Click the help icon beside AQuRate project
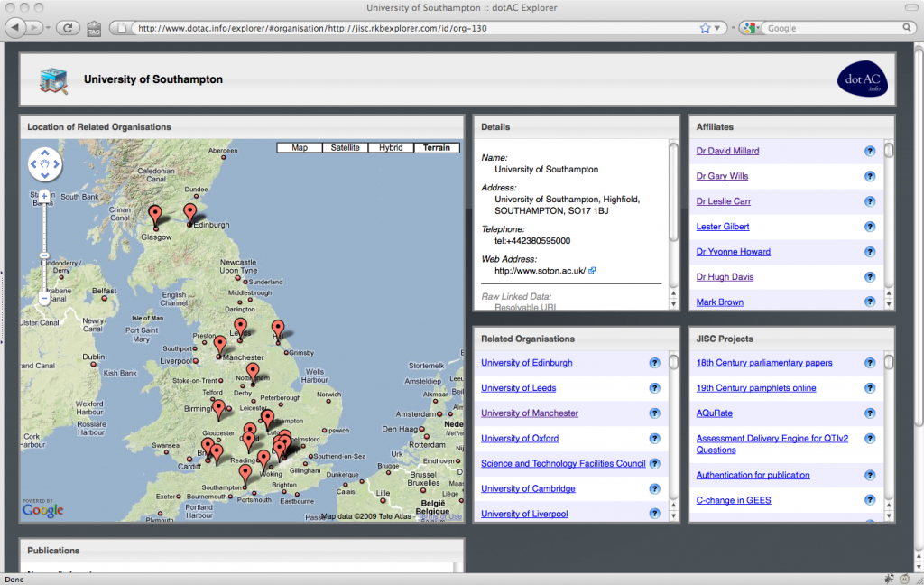This screenshot has width=924, height=585. click(870, 413)
